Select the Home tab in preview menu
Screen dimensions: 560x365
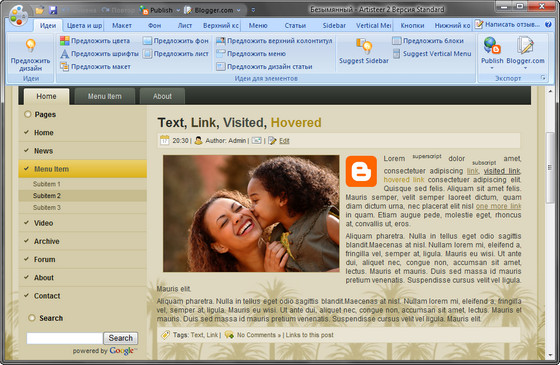pos(46,96)
